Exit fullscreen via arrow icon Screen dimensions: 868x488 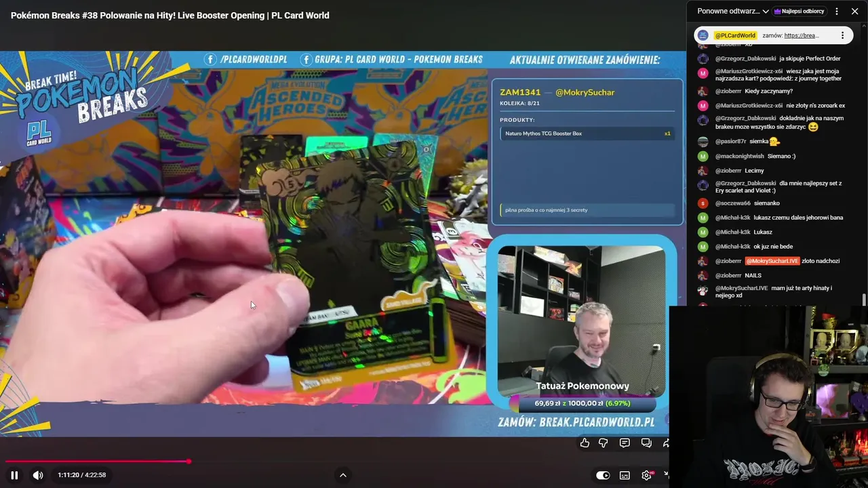coord(666,475)
